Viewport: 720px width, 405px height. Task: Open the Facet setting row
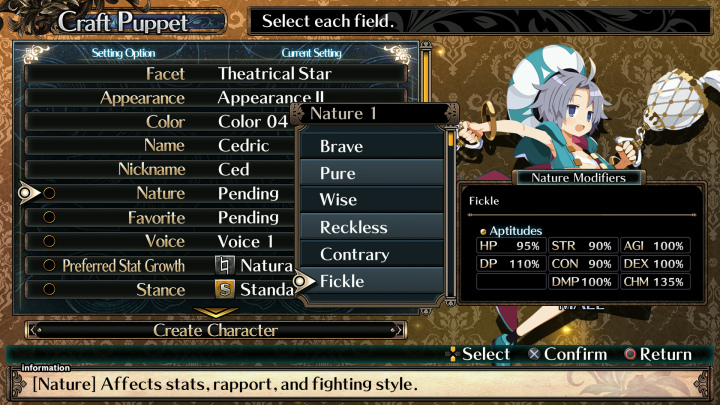(x=215, y=74)
